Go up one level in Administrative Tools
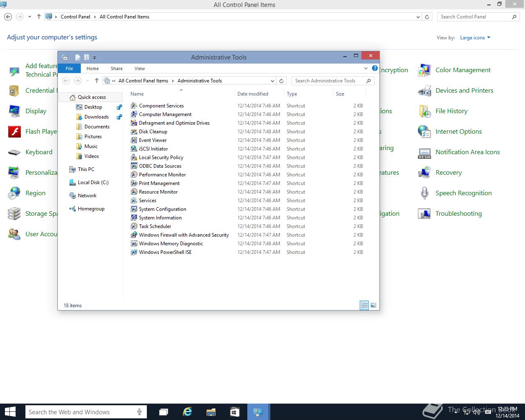Image resolution: width=525 pixels, height=420 pixels. click(96, 81)
